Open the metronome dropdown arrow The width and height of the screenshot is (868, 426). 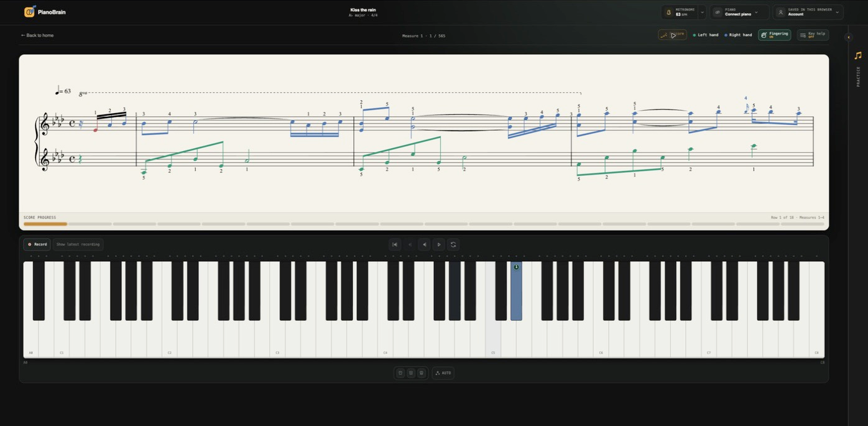coord(703,12)
